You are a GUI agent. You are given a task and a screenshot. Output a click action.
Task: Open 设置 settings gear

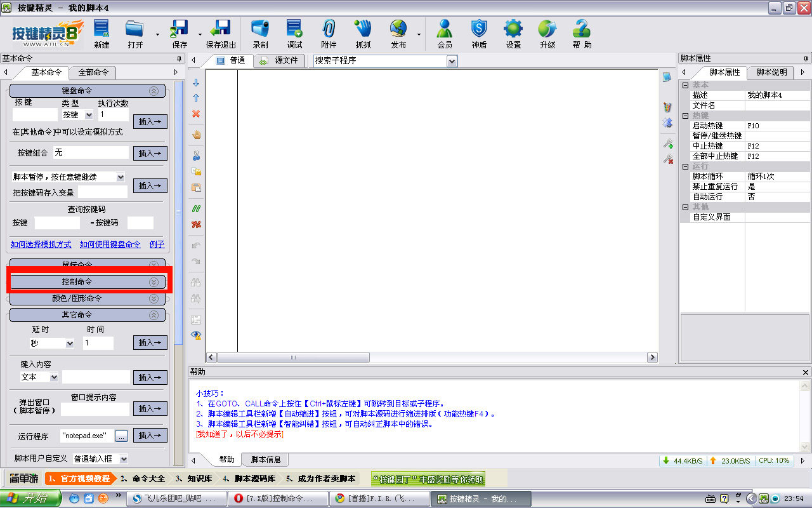[513, 34]
